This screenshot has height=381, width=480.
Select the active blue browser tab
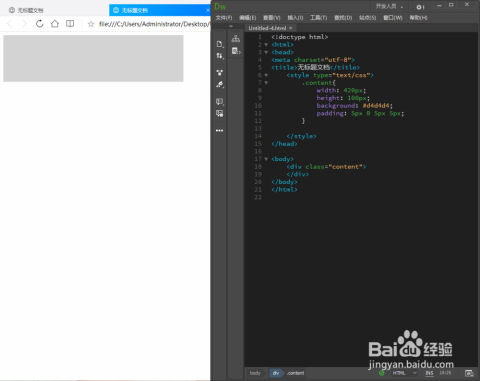159,10
